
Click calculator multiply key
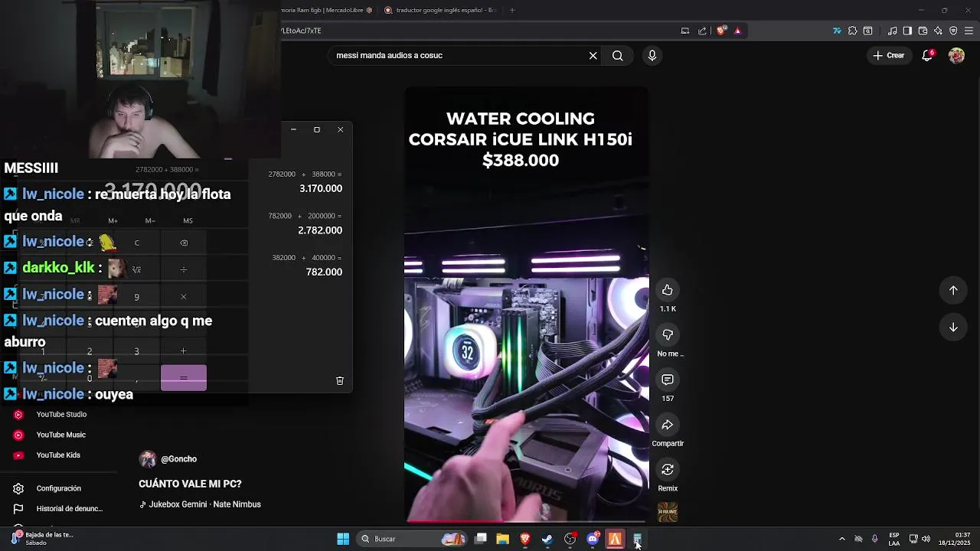pos(183,296)
